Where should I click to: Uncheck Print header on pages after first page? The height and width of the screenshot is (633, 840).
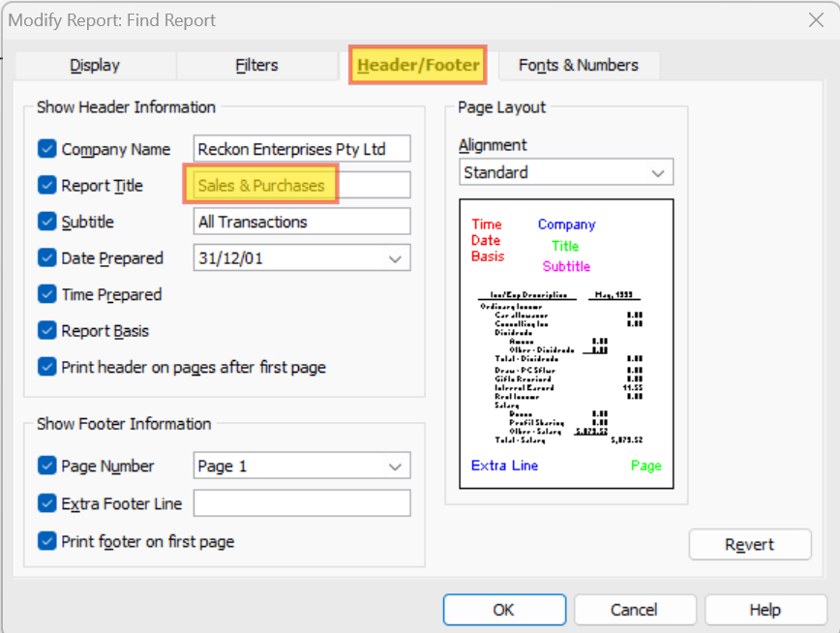(x=47, y=367)
